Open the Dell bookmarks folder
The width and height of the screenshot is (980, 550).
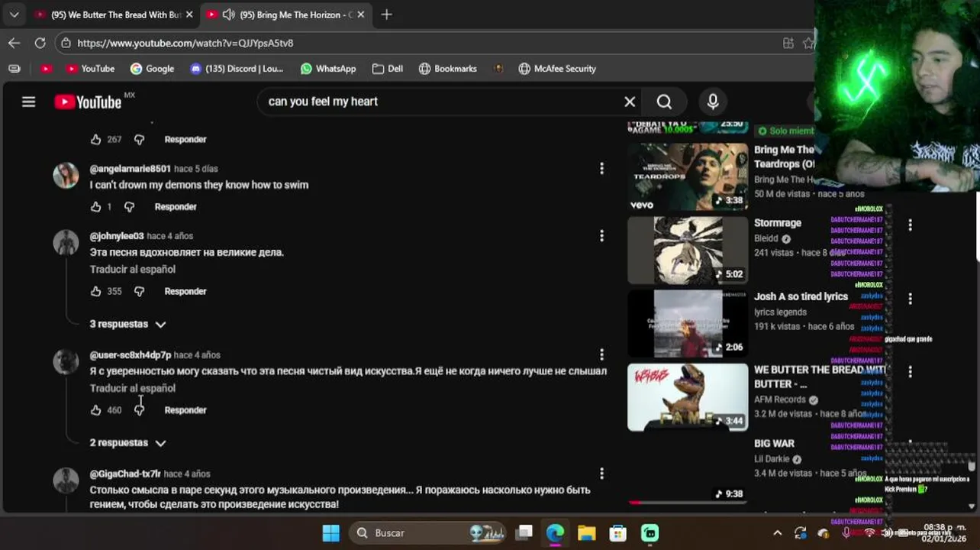click(x=388, y=69)
